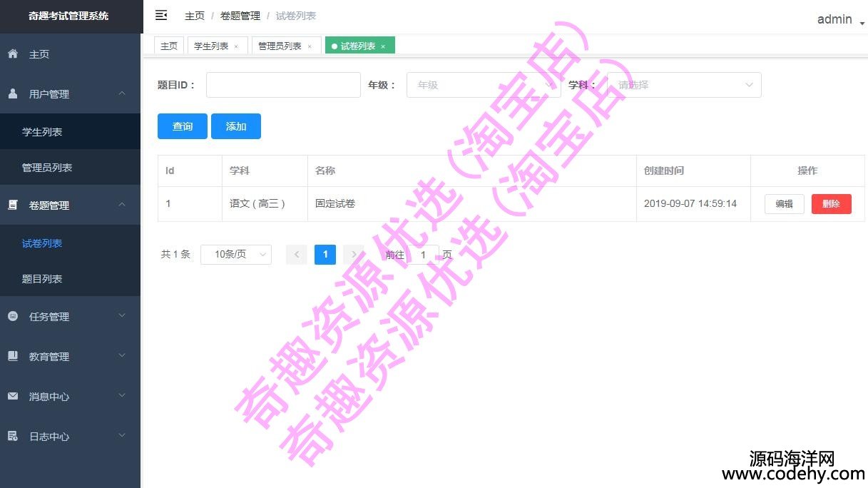
Task: Click the 创建时间 column header
Action: coord(693,171)
